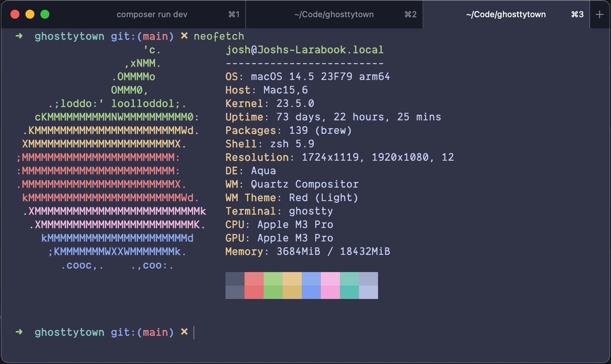The image size is (611, 364).
Task: Click the top blue color swatch
Action: [x=311, y=279]
